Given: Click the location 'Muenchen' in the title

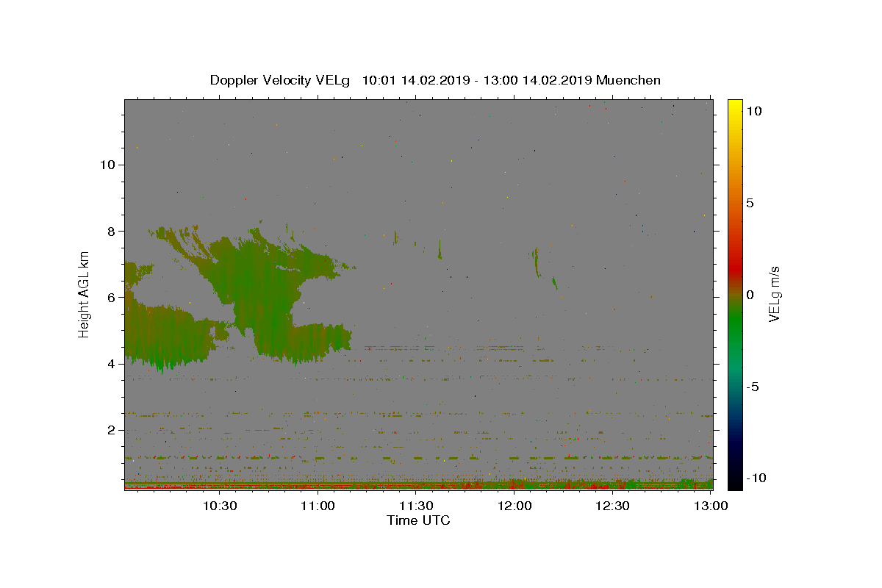Looking at the screenshot, I should [x=628, y=80].
